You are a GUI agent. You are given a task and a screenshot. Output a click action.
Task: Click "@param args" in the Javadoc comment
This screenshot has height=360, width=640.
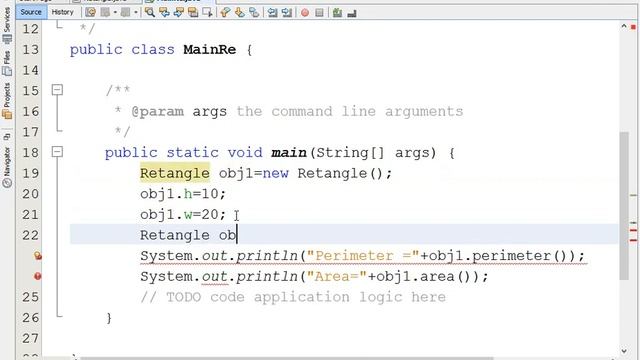(x=179, y=111)
